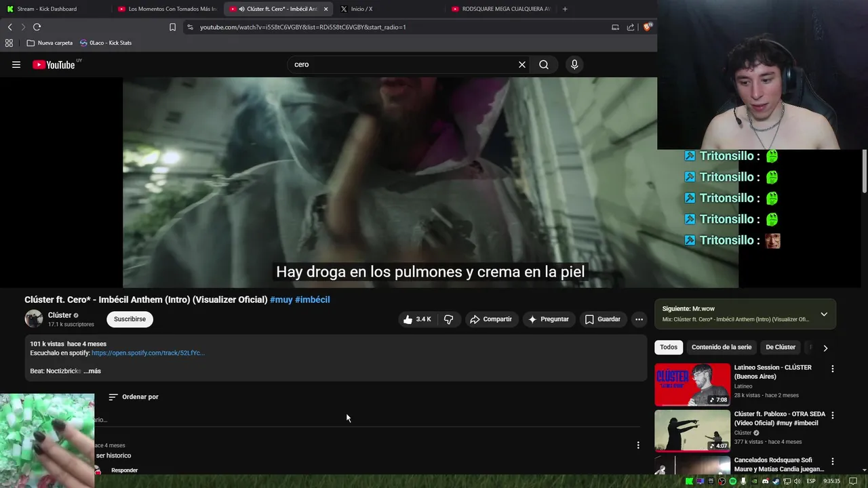Click the video player showing the subtitles
The image size is (868, 488).
[431, 182]
